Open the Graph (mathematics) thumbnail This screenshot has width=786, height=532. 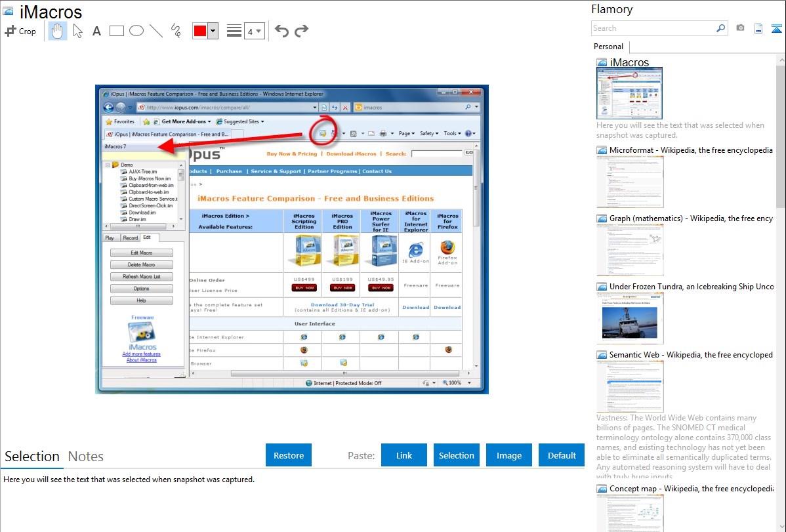click(x=630, y=250)
